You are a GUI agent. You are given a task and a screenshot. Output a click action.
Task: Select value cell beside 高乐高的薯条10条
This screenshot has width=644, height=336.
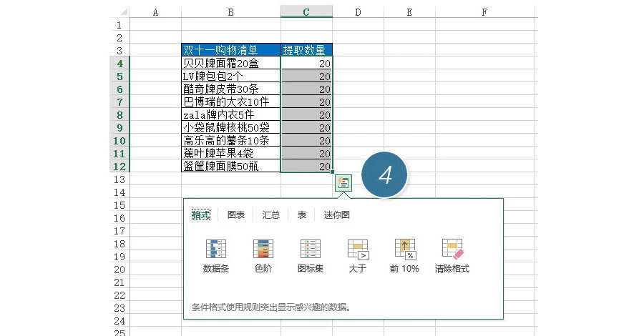click(306, 140)
